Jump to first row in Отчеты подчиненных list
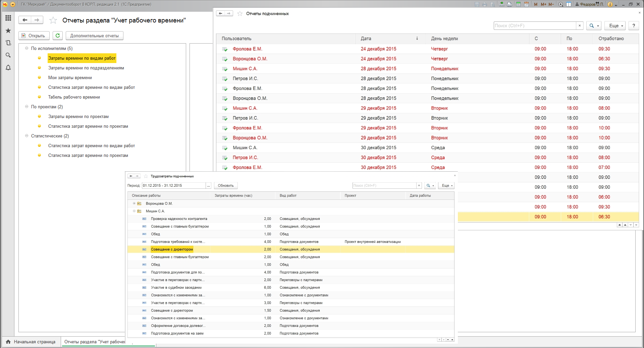The image size is (644, 348). pos(620,225)
